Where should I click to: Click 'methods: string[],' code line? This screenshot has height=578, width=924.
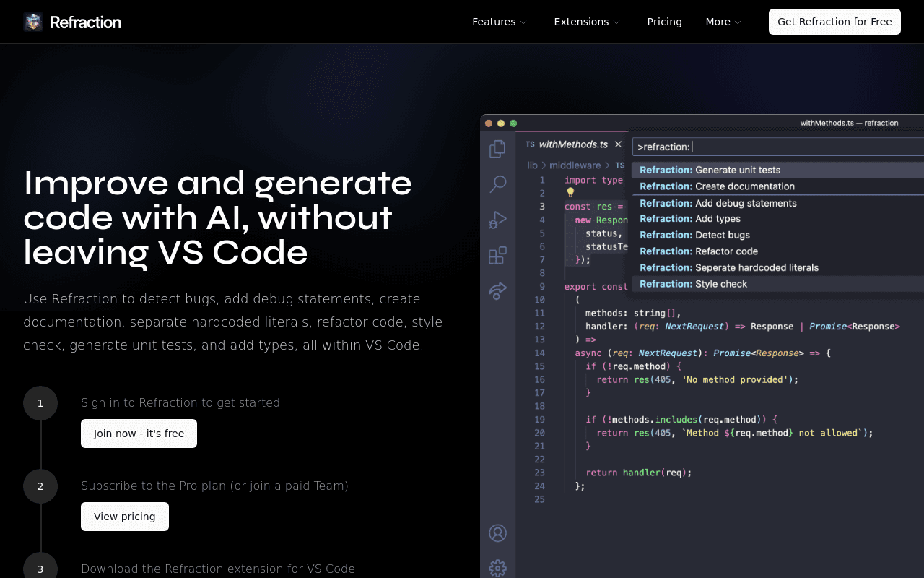633,313
